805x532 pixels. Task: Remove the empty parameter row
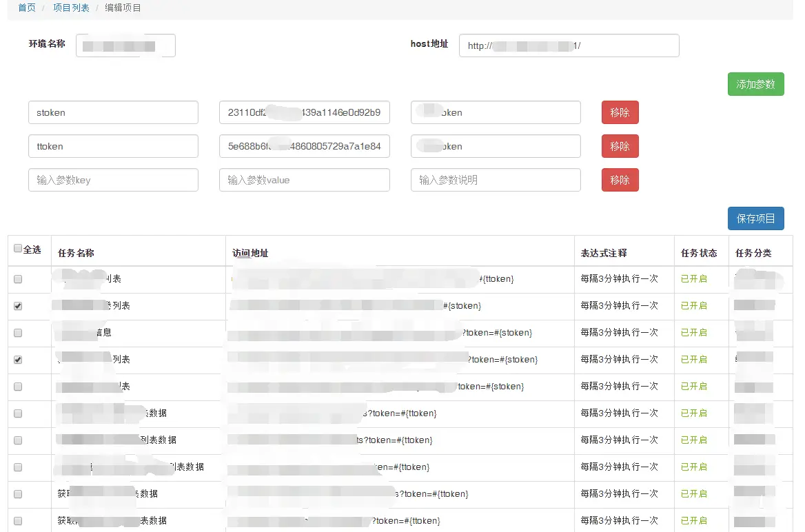point(620,181)
